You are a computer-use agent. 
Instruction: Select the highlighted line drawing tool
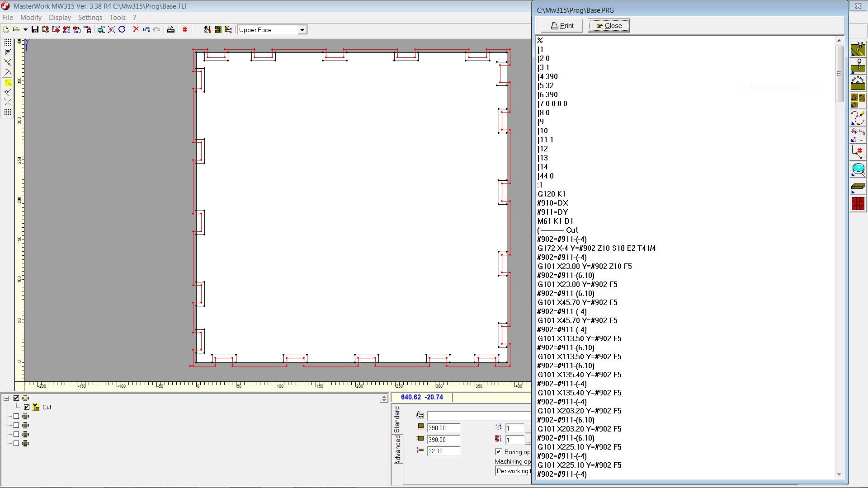(x=8, y=82)
